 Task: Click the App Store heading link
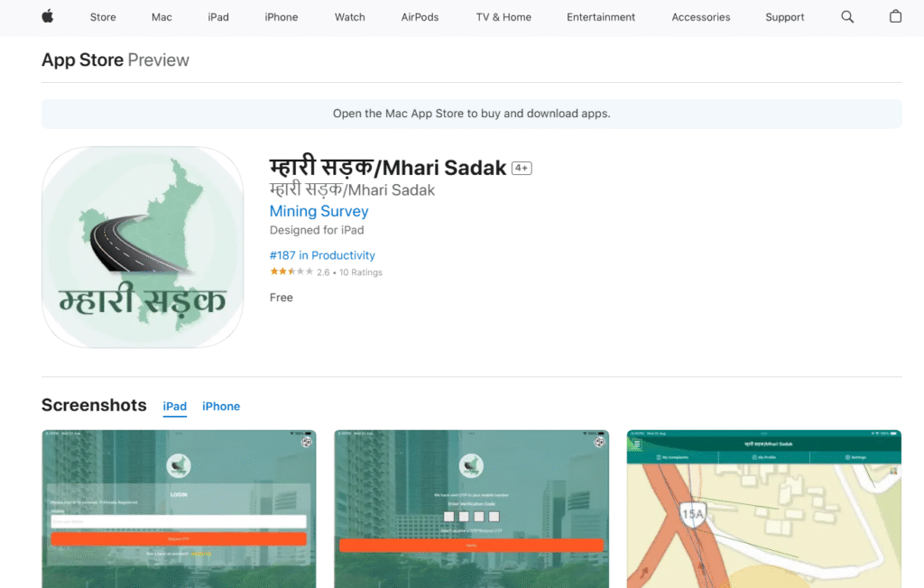(x=82, y=60)
